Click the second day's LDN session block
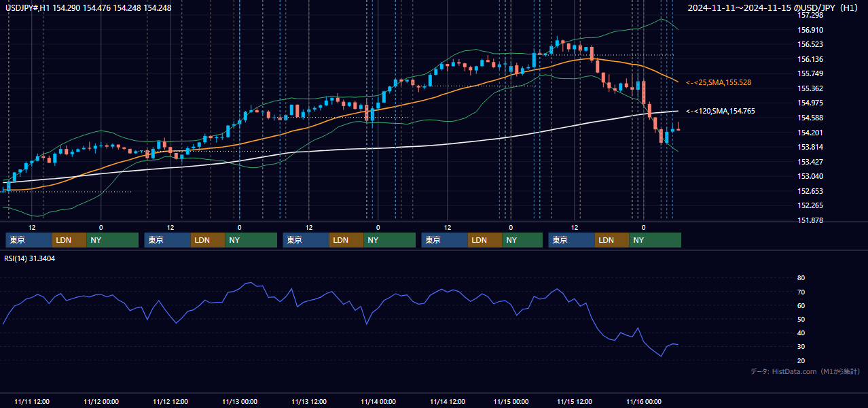 [208, 240]
